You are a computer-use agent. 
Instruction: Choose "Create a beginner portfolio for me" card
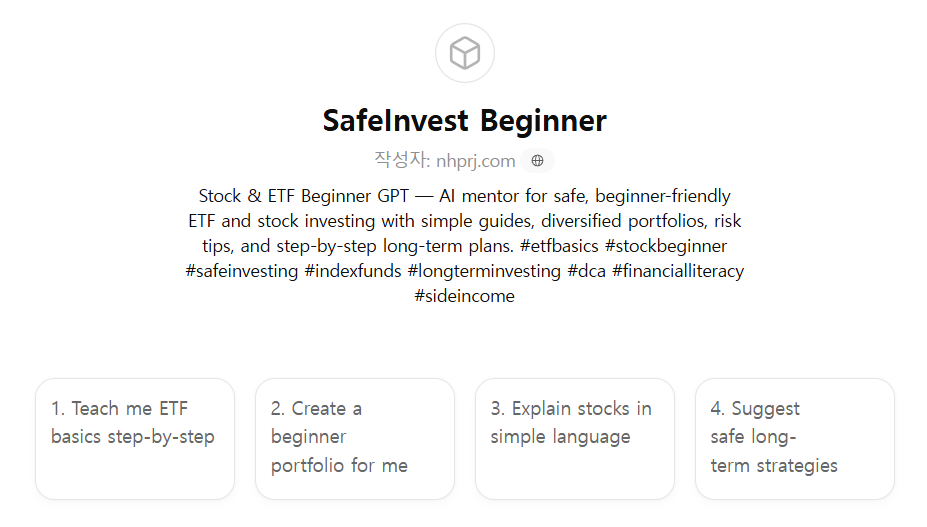point(354,438)
